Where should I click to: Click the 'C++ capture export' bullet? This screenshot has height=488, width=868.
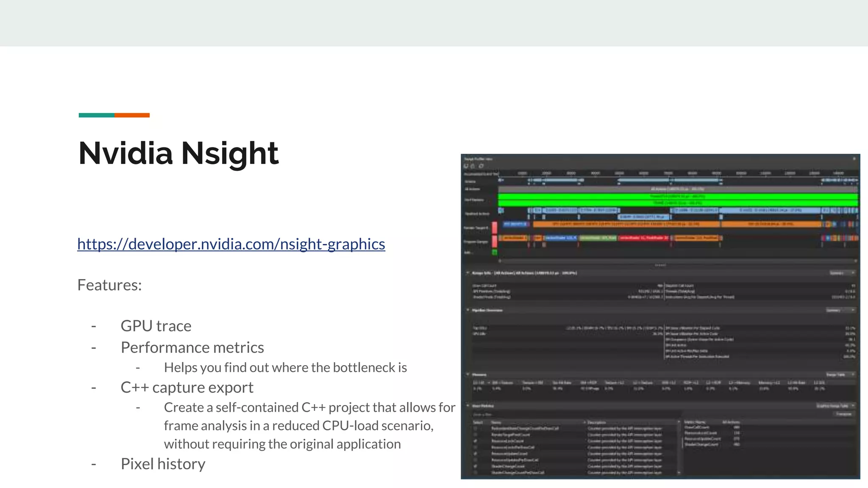click(187, 388)
